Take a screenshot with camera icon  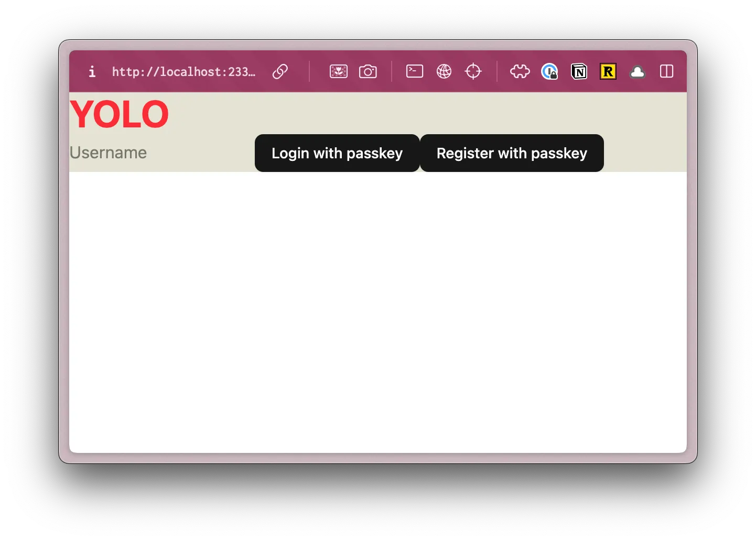[x=368, y=71]
